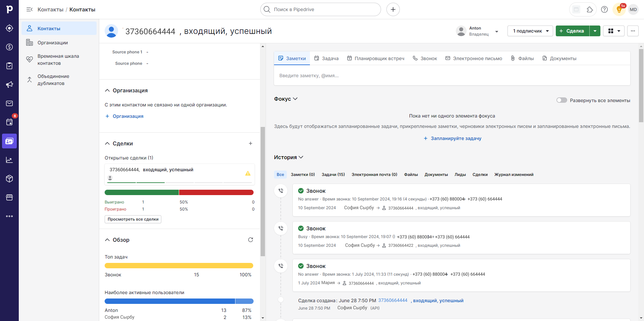Toggle the second Звонок completion check
Image resolution: width=644 pixels, height=321 pixels.
point(301,228)
